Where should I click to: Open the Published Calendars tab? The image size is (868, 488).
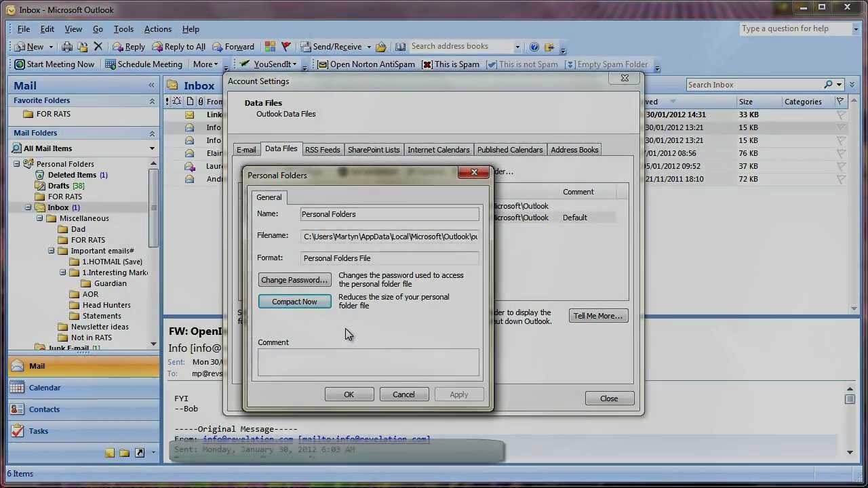(x=510, y=150)
